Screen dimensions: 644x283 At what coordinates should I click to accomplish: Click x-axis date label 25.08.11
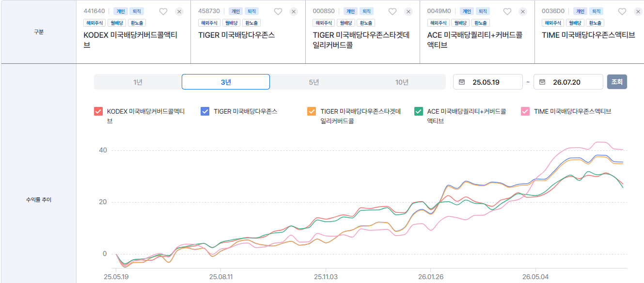(220, 278)
